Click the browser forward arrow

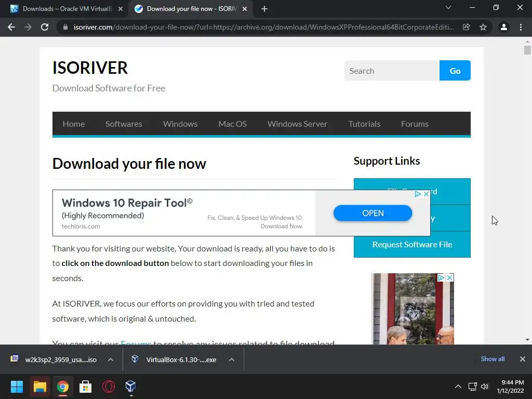[28, 27]
